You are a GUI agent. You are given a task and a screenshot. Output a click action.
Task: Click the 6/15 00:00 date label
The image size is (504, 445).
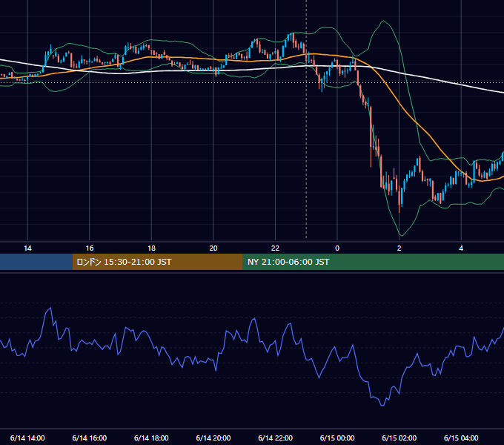pos(337,438)
